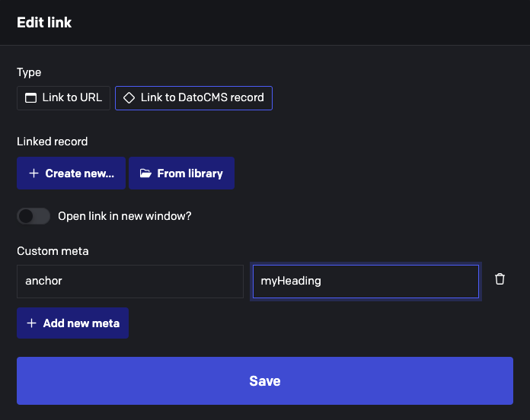
Task: Select Link to DatoCMS record type
Action: coord(193,98)
